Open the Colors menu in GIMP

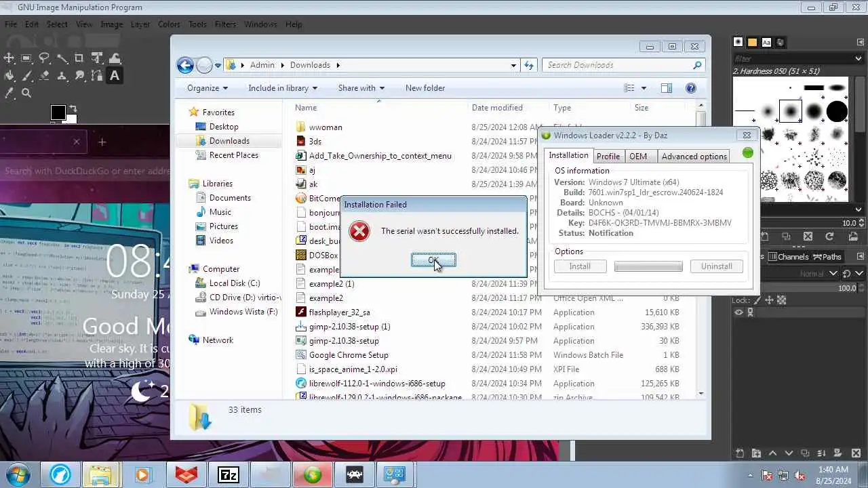point(169,24)
